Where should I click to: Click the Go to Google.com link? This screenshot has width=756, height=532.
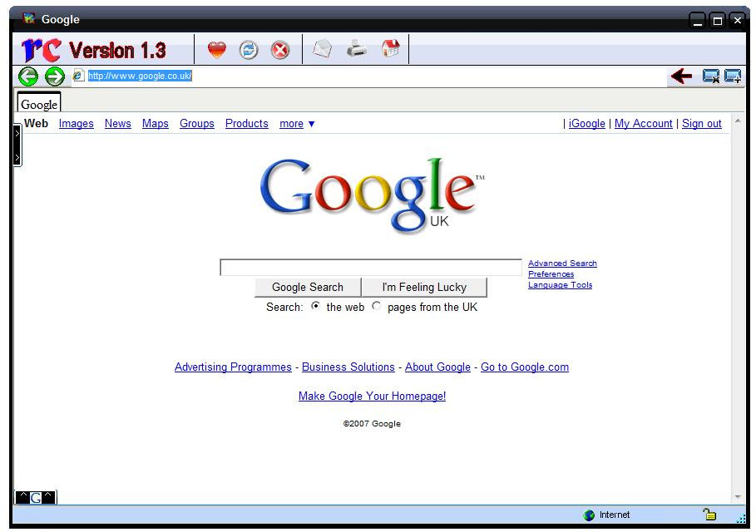(x=525, y=367)
